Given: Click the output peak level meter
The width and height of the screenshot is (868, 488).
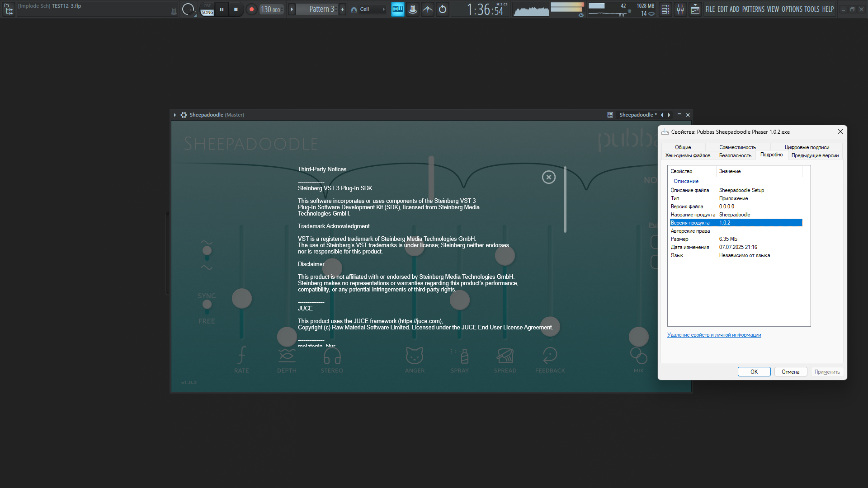Looking at the screenshot, I should [x=567, y=7].
